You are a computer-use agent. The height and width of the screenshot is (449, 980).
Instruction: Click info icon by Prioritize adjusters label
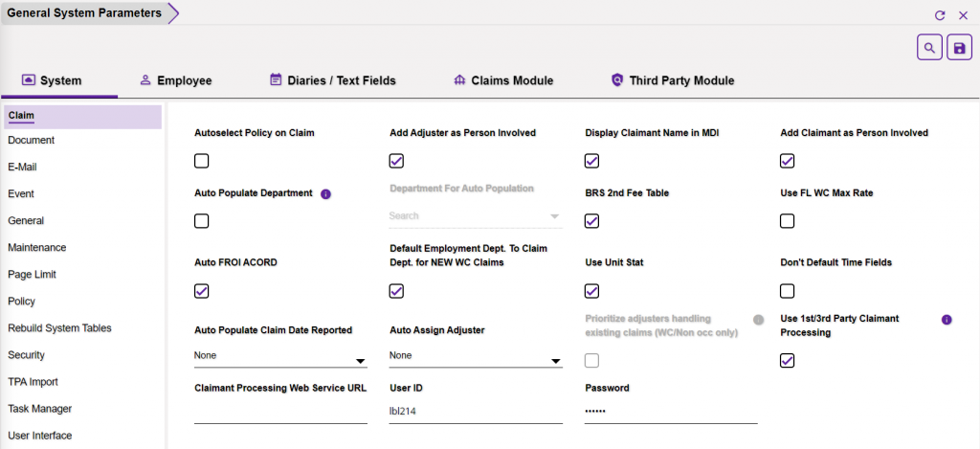[x=758, y=320]
